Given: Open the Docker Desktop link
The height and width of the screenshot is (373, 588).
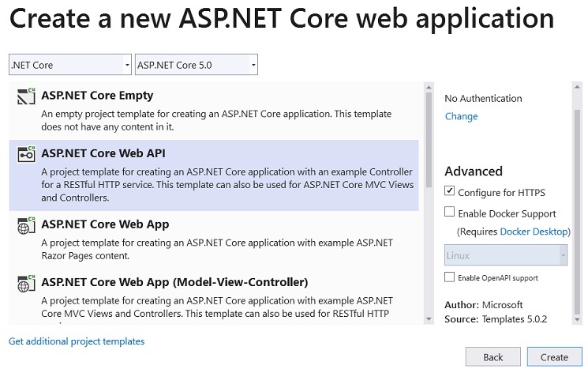Looking at the screenshot, I should click(534, 232).
